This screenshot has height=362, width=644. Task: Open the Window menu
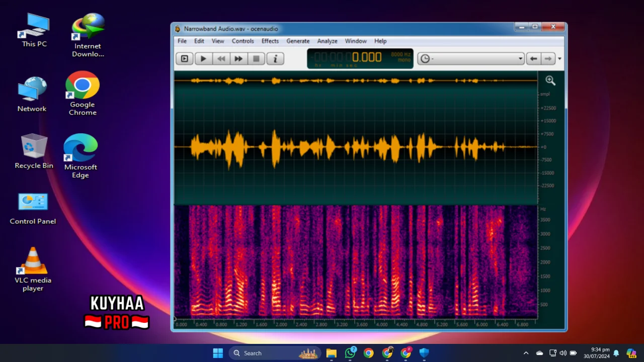(x=356, y=41)
